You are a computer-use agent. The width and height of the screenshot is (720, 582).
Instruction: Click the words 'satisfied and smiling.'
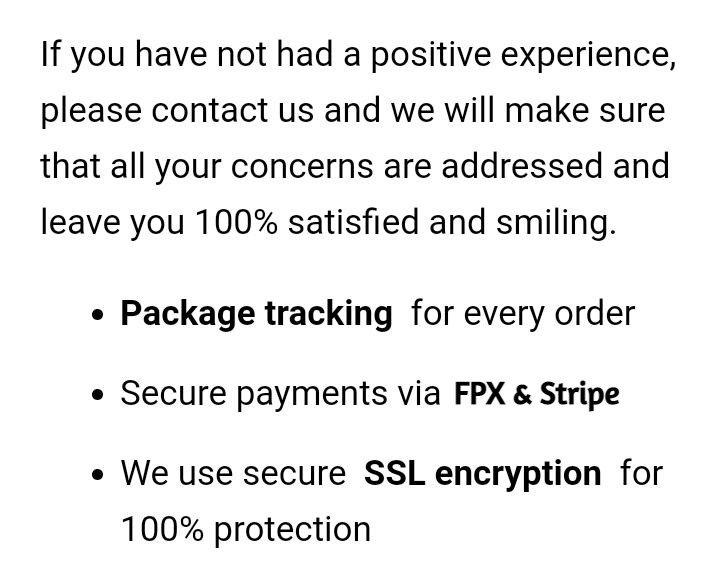tap(452, 222)
